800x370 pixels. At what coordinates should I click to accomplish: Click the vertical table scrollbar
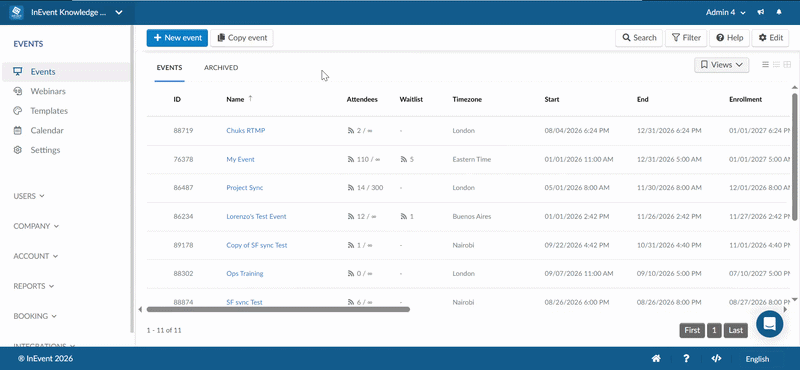point(794,156)
